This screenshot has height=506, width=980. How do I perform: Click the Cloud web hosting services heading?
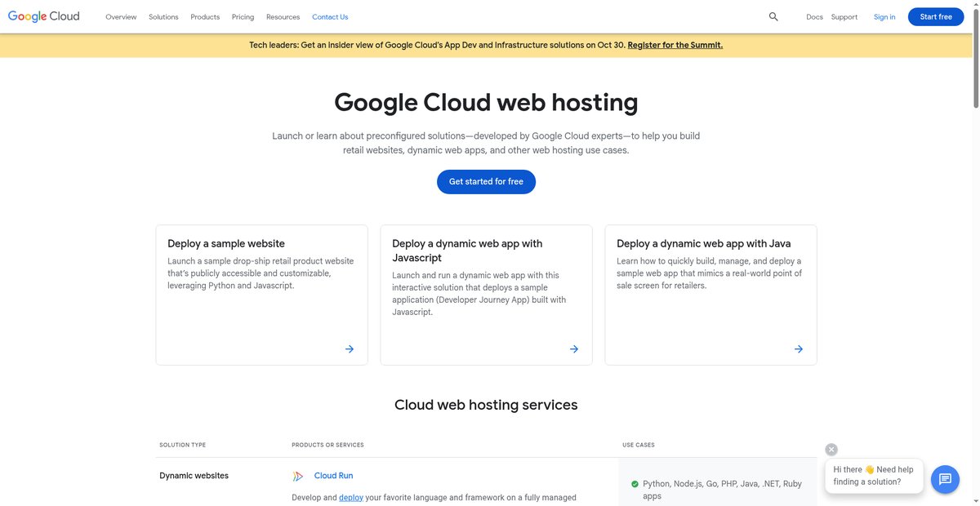point(486,405)
